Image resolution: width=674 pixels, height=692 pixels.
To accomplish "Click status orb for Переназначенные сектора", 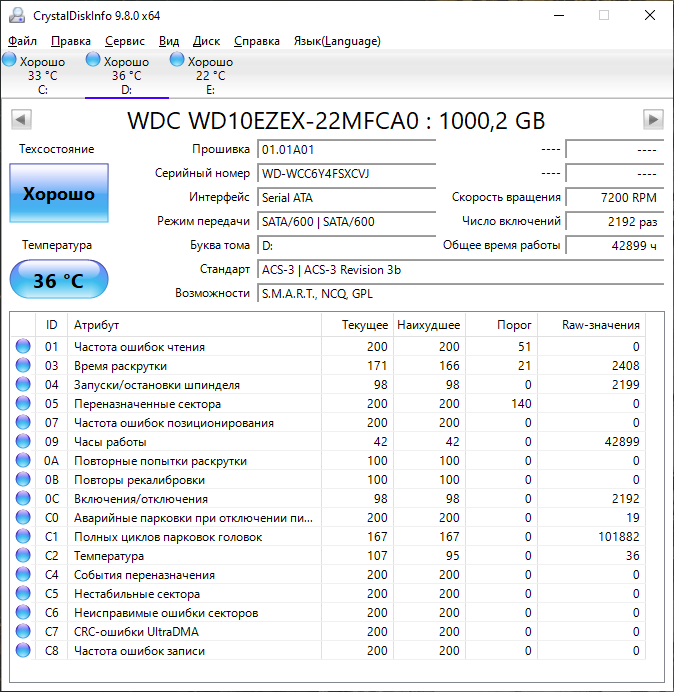I will (23, 403).
